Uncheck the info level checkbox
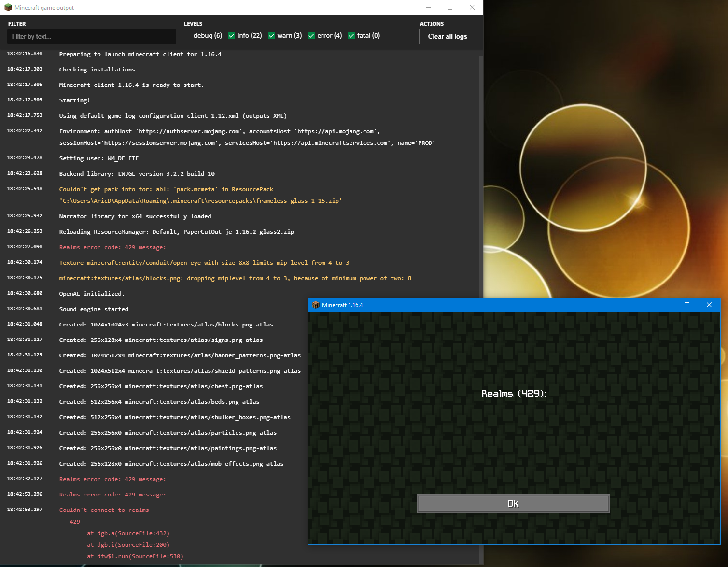The image size is (728, 567). click(232, 36)
